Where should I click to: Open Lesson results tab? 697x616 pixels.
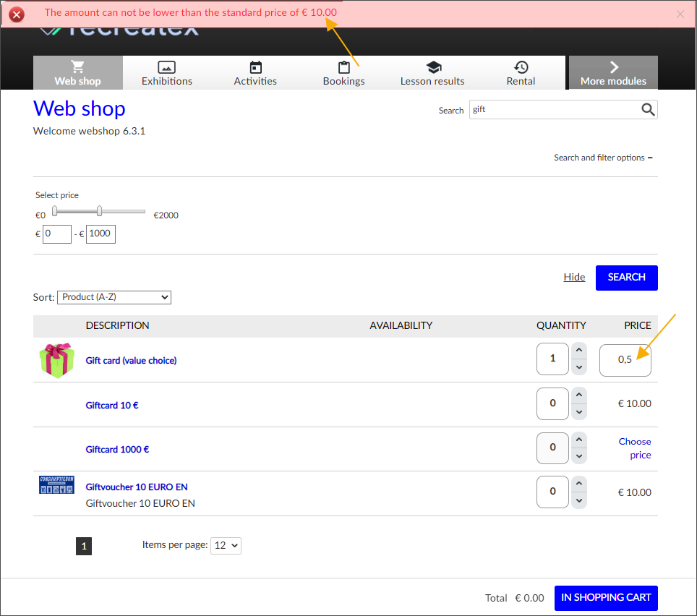click(432, 73)
